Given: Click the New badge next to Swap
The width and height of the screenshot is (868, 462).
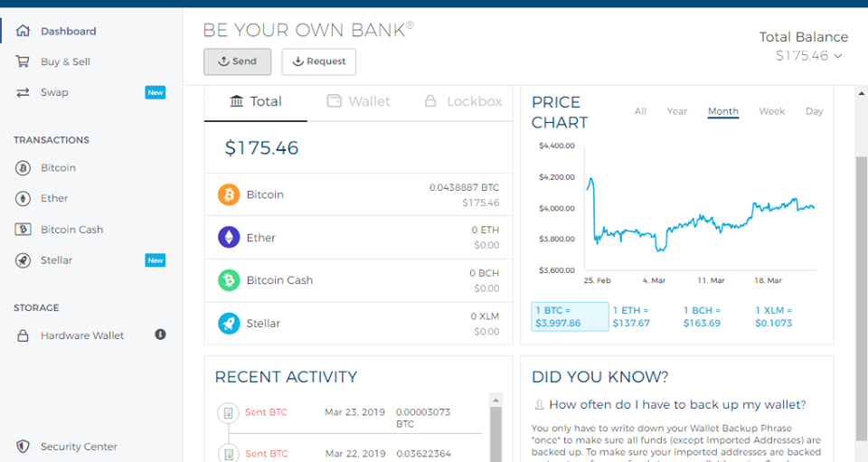Looking at the screenshot, I should point(155,92).
